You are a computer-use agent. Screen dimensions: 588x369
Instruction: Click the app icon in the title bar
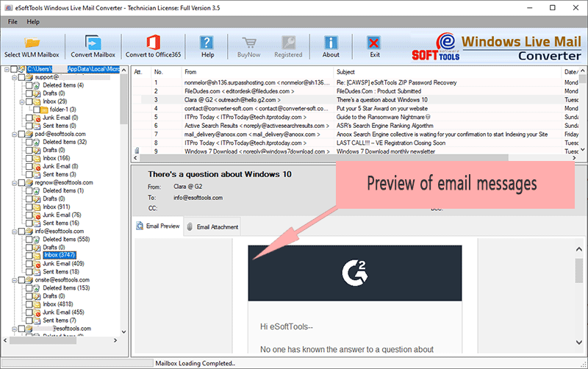9,8
